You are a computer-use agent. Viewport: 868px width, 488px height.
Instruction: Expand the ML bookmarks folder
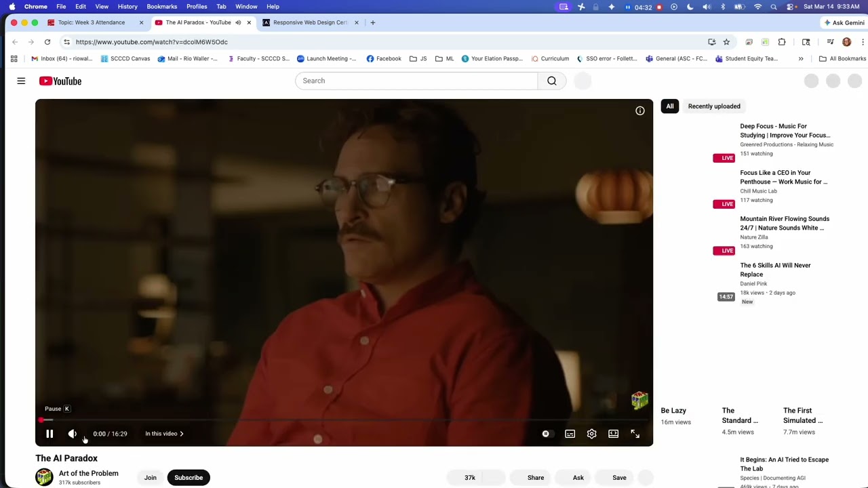click(x=445, y=59)
